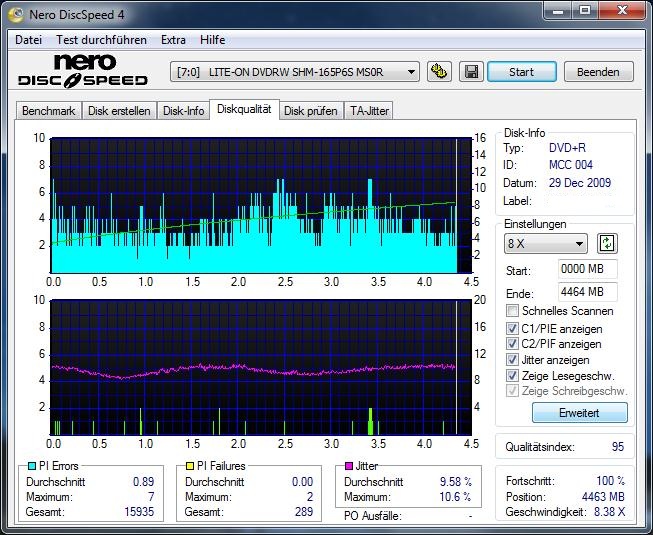Uncheck Zeige Lesegeschw. option
Viewport: 653px width, 535px height.
(513, 376)
